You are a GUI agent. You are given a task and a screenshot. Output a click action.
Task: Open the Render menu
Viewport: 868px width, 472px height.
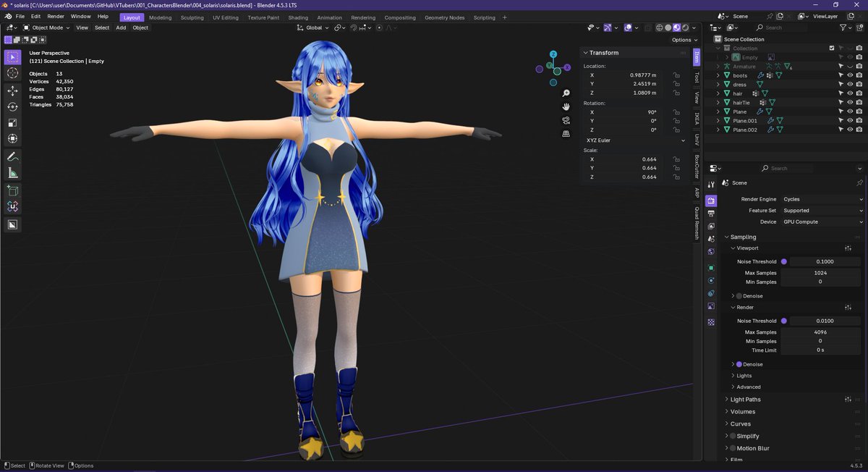pyautogui.click(x=56, y=17)
